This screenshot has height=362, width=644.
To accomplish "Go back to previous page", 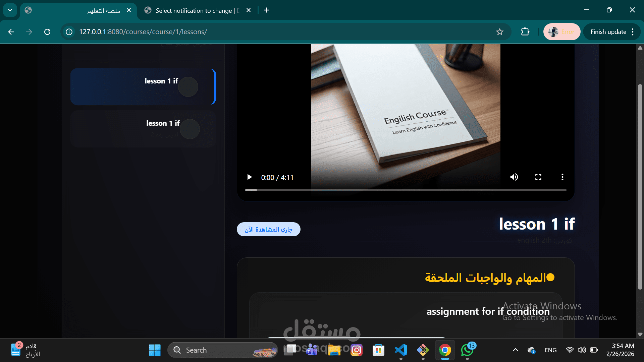I will pos(11,32).
